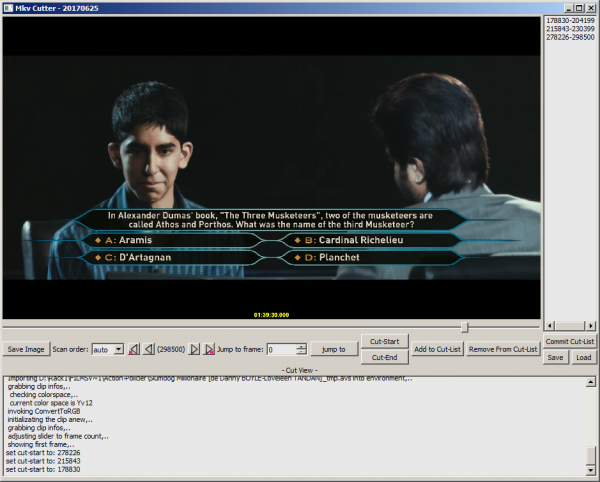Commit the Cut-List
This screenshot has width=600, height=482.
(570, 341)
